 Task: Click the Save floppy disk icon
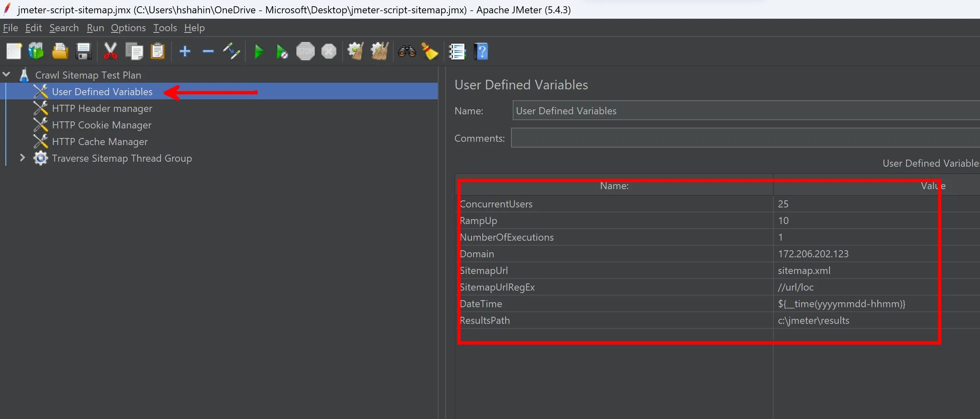point(84,52)
